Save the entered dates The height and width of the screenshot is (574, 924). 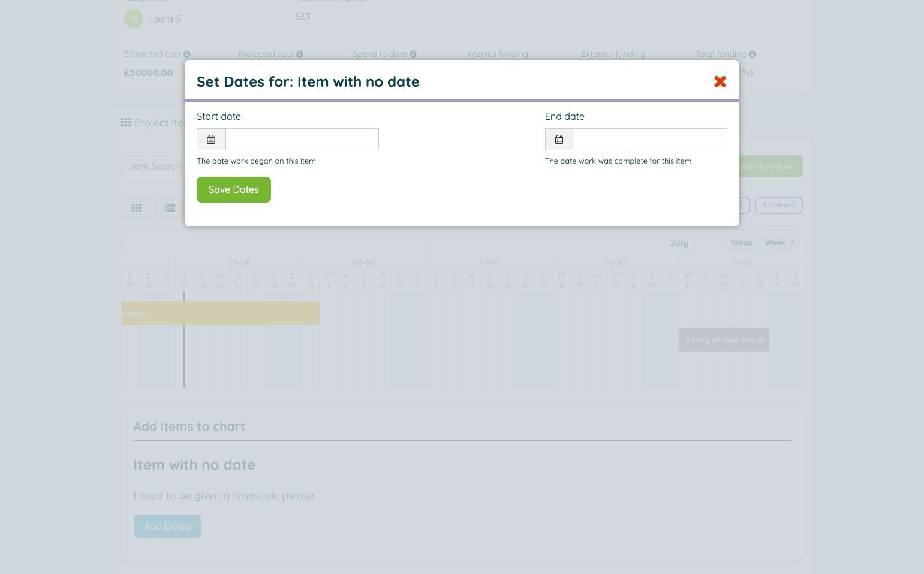(x=233, y=190)
